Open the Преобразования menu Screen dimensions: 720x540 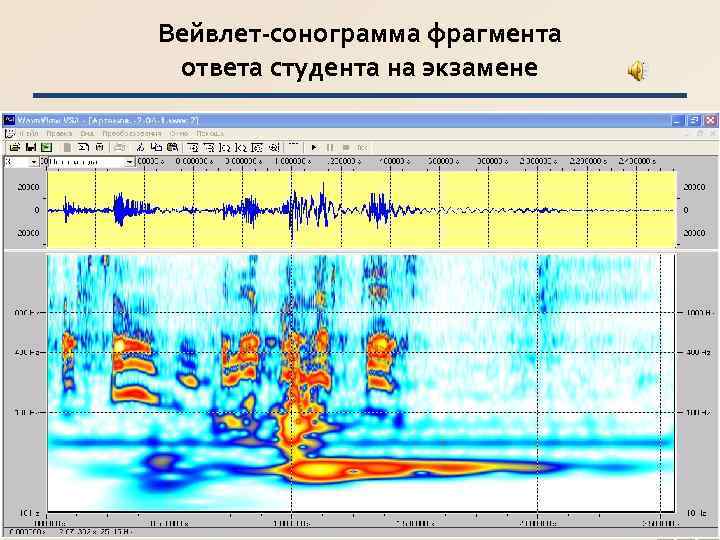132,134
